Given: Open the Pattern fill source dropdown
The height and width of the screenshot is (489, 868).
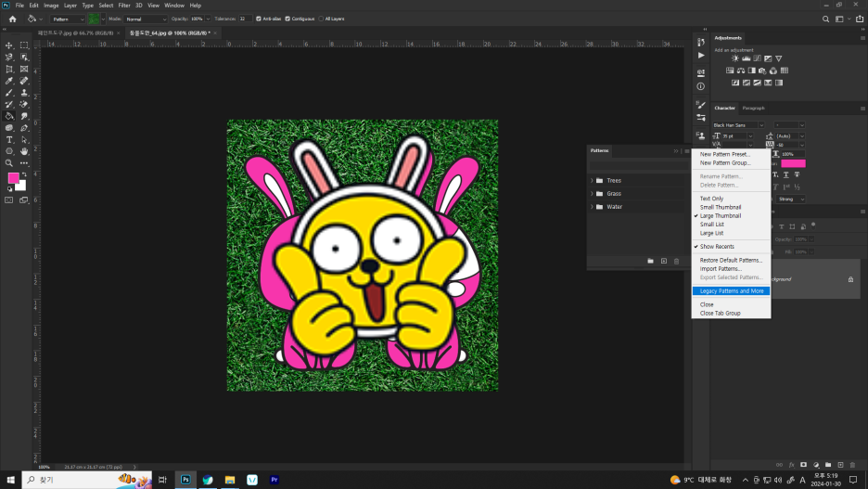Looking at the screenshot, I should [68, 19].
